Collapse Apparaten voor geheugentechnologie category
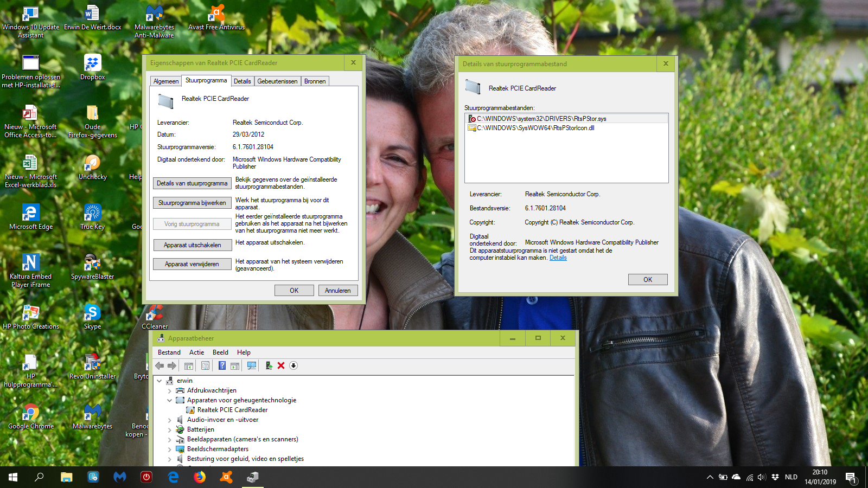The image size is (868, 488). [169, 400]
